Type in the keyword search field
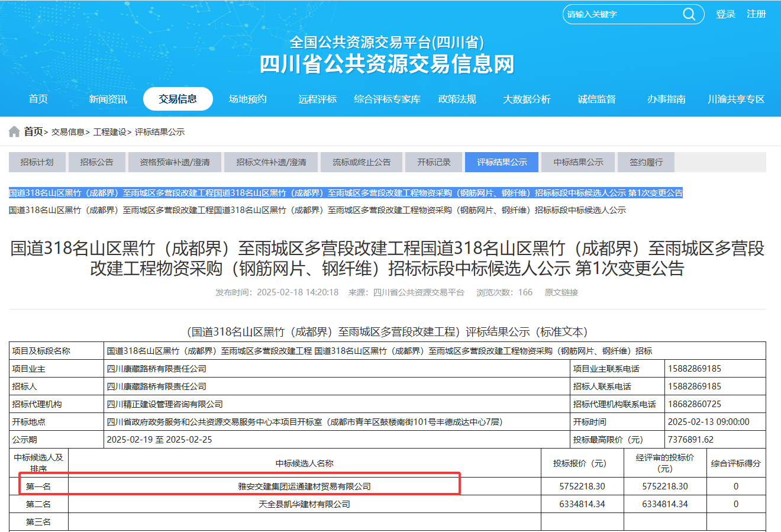Viewport: 781px width, 532px height. click(x=621, y=14)
